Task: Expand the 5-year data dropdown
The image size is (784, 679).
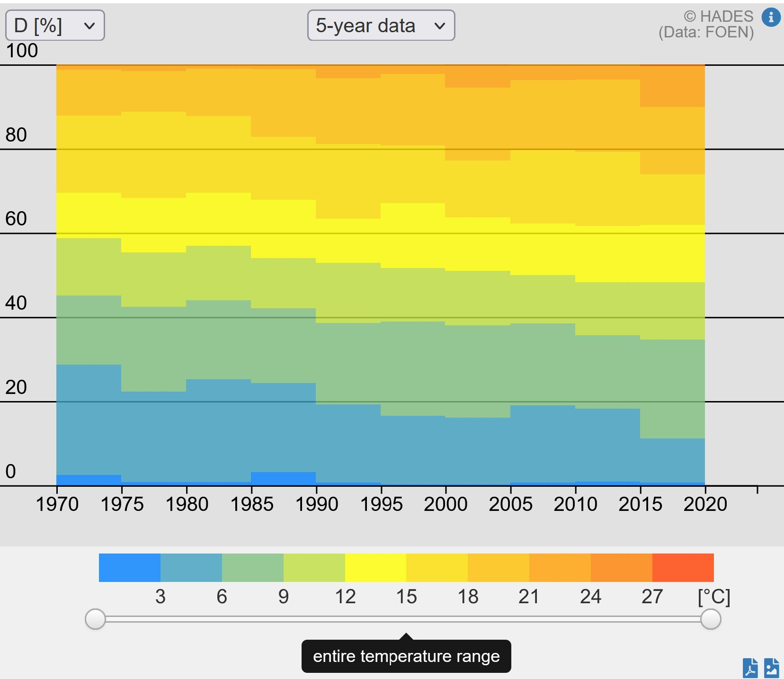Action: click(381, 26)
